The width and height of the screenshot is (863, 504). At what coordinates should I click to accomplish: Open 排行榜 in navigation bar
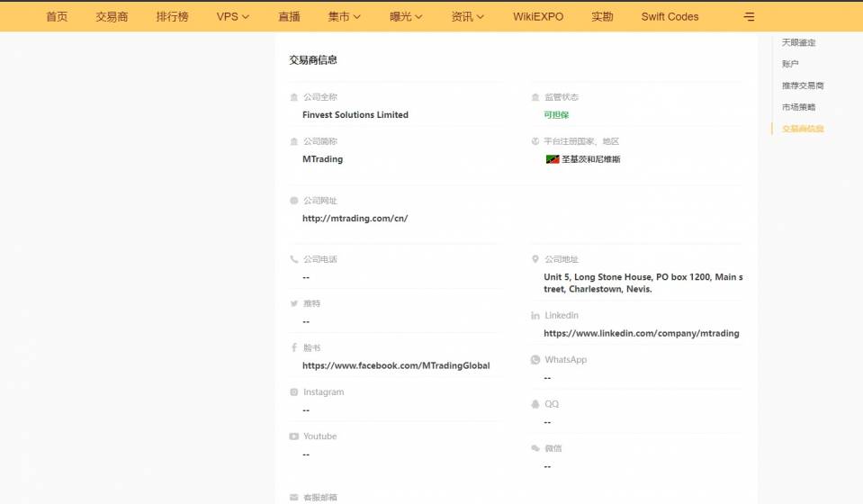172,16
